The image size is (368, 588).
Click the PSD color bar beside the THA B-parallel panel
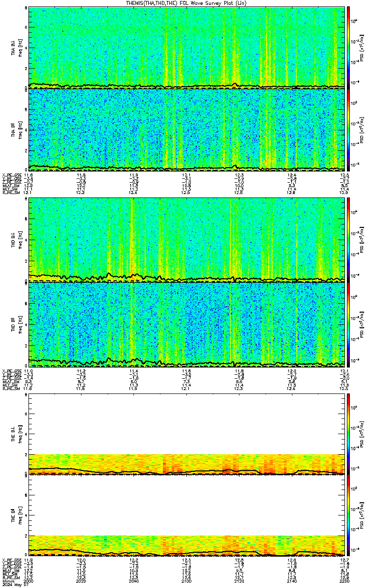(348, 130)
